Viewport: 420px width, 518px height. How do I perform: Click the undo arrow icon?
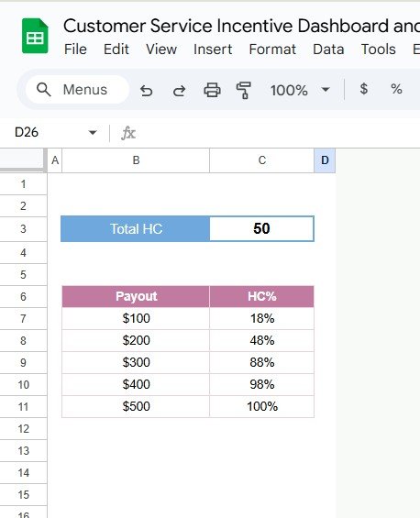pos(146,90)
